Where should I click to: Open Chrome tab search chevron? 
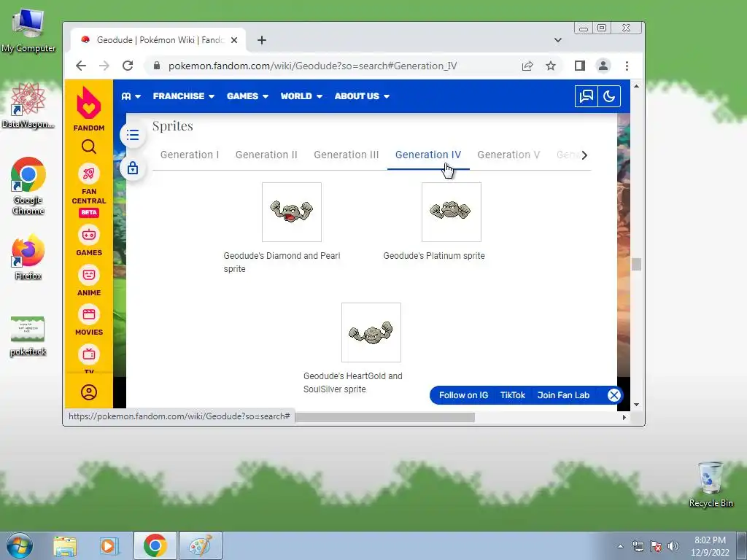click(x=558, y=40)
